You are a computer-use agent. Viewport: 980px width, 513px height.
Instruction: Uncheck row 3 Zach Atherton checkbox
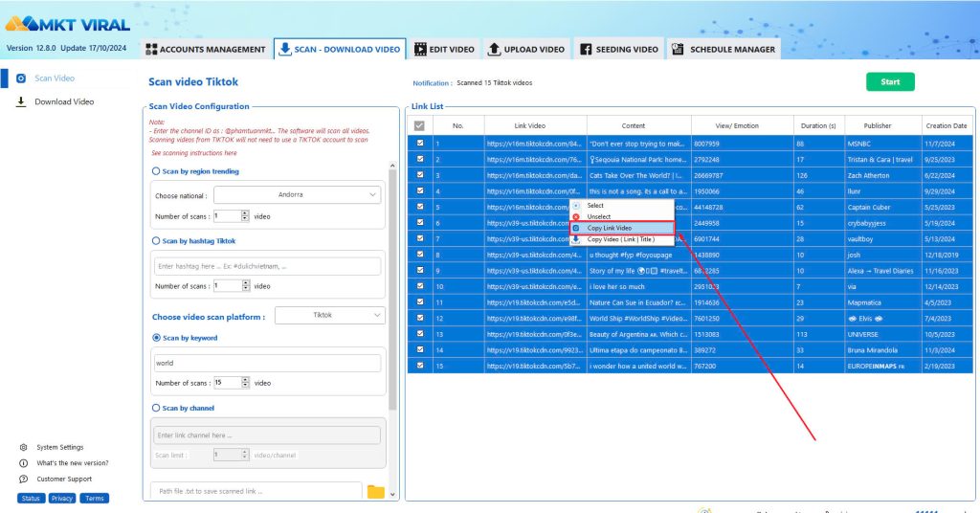[420, 175]
